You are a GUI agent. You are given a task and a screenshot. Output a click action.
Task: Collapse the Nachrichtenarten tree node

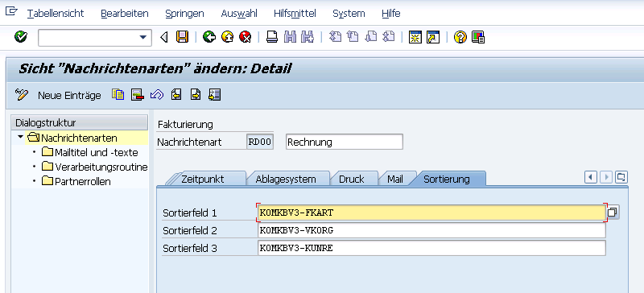pyautogui.click(x=21, y=137)
